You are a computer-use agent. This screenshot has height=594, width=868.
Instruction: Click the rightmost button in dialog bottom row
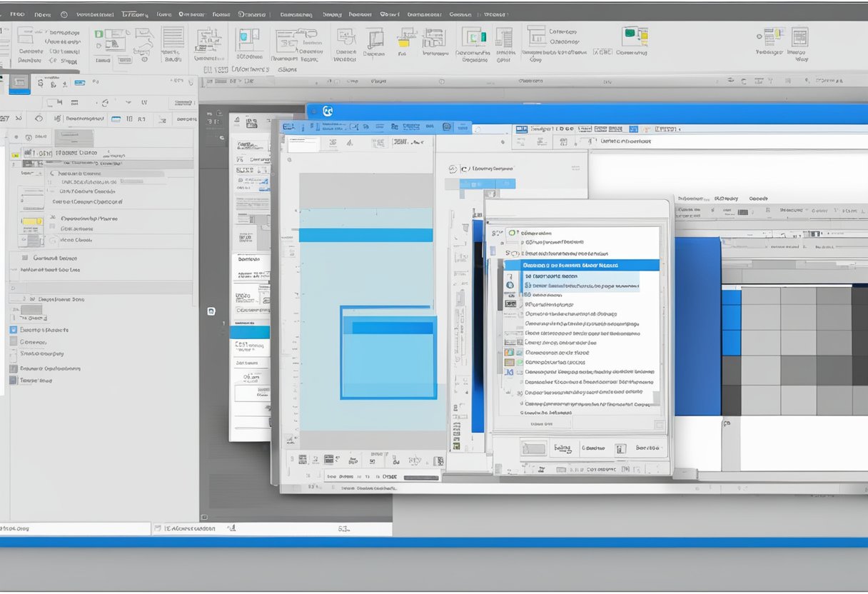coord(647,448)
